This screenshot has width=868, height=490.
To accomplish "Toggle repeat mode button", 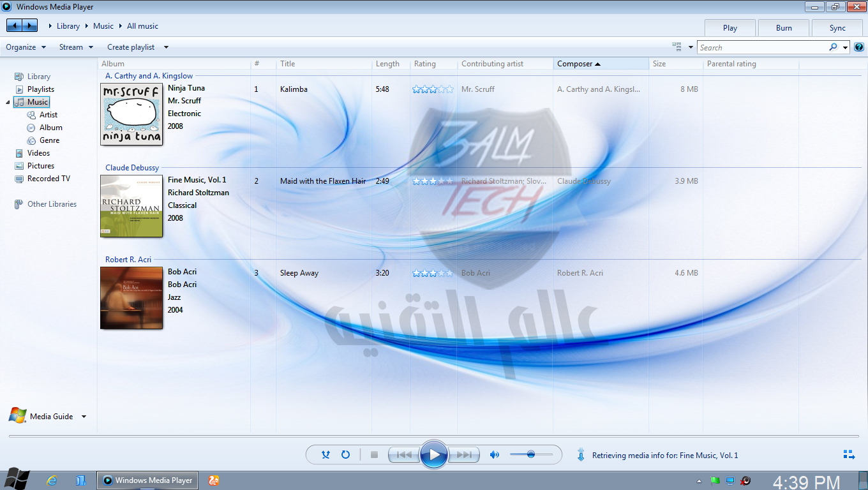I will coord(345,455).
